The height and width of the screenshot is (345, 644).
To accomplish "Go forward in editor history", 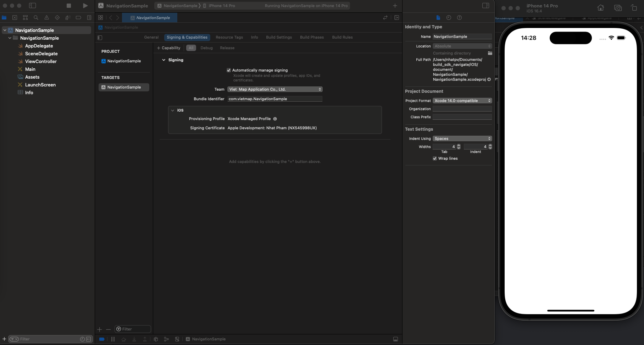I will point(118,17).
